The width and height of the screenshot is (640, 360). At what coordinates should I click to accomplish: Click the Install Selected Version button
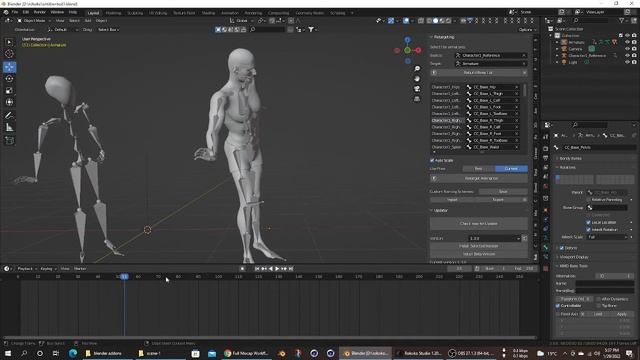pos(478,246)
